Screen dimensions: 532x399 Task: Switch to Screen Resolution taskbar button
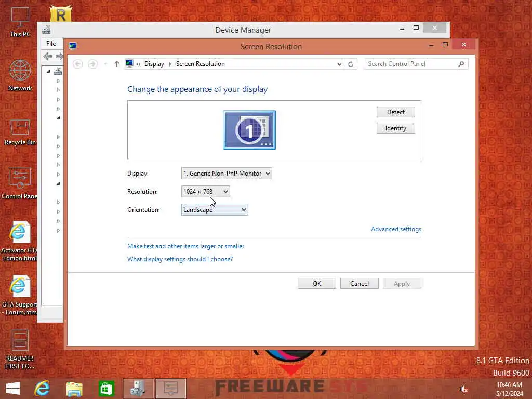click(x=170, y=389)
